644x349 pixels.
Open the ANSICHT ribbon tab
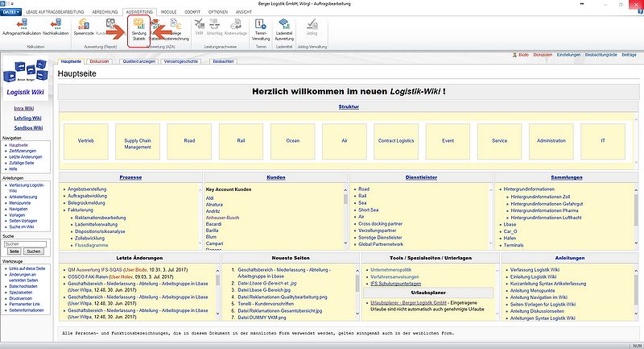[x=244, y=12]
